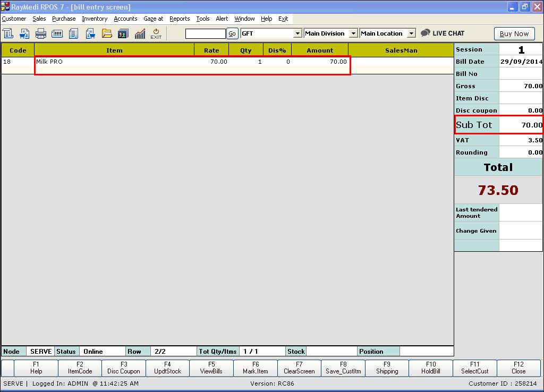Click the F3 Disc Coupon button

124,368
